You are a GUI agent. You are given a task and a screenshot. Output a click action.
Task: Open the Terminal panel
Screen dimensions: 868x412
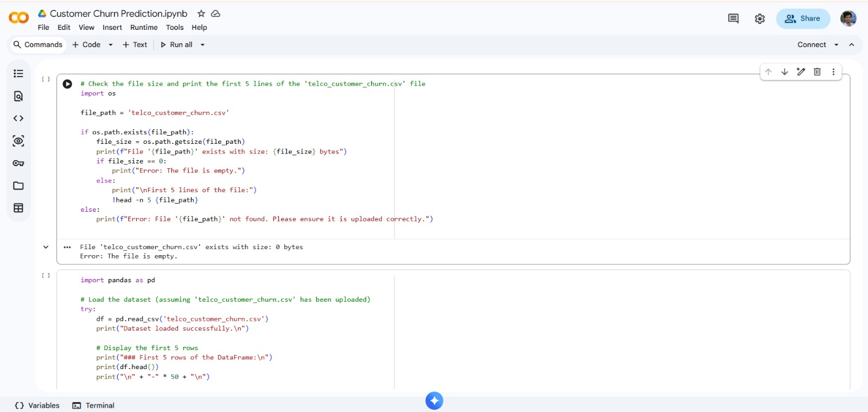[x=93, y=405]
